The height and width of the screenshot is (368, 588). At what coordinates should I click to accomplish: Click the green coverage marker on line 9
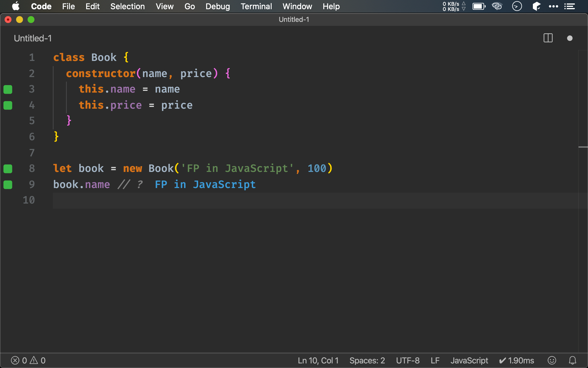8,185
